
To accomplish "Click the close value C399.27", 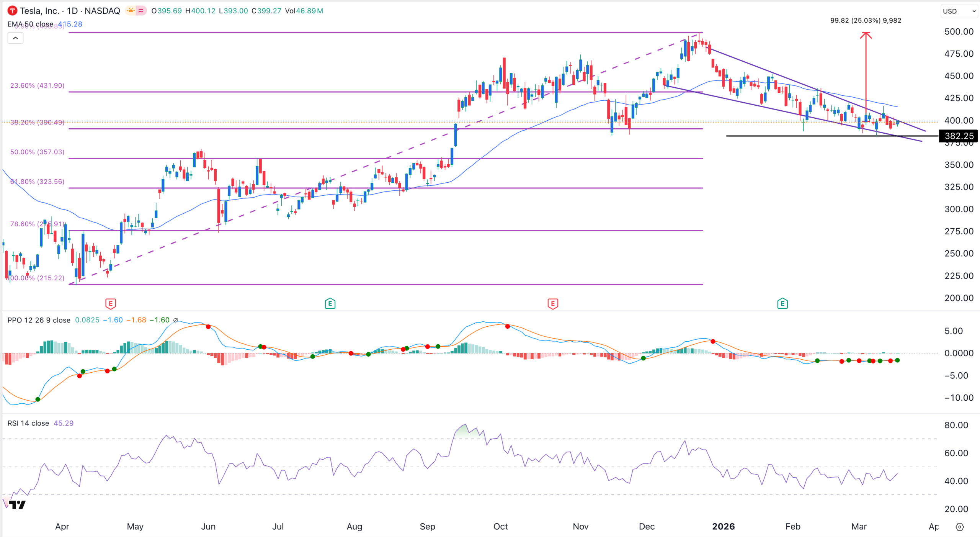I will click(266, 11).
